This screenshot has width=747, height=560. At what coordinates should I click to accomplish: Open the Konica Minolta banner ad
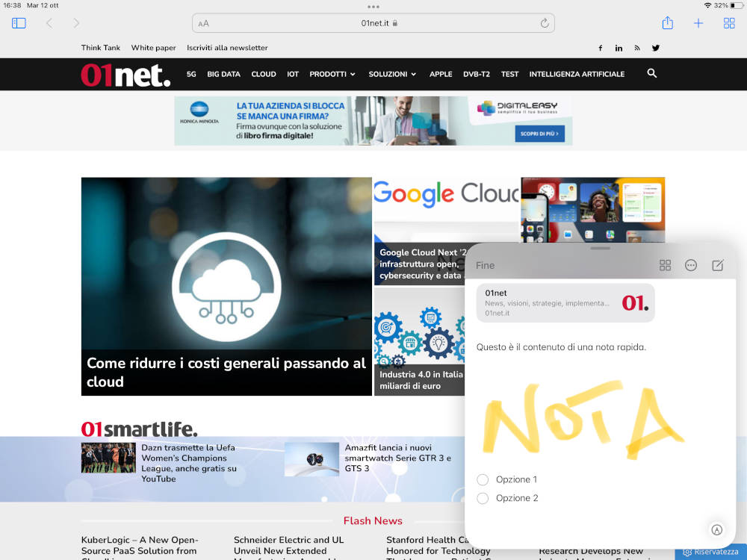pyautogui.click(x=373, y=121)
